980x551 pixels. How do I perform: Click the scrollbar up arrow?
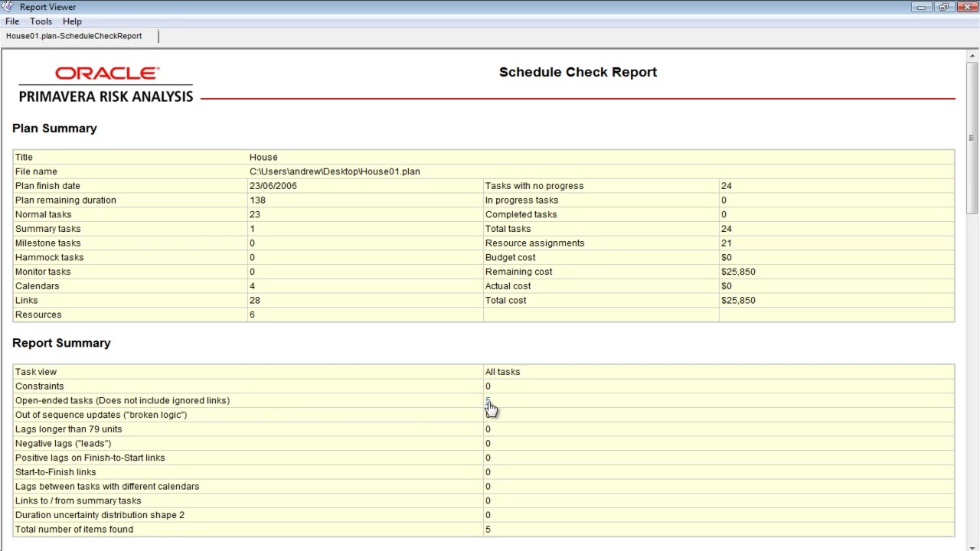click(972, 55)
